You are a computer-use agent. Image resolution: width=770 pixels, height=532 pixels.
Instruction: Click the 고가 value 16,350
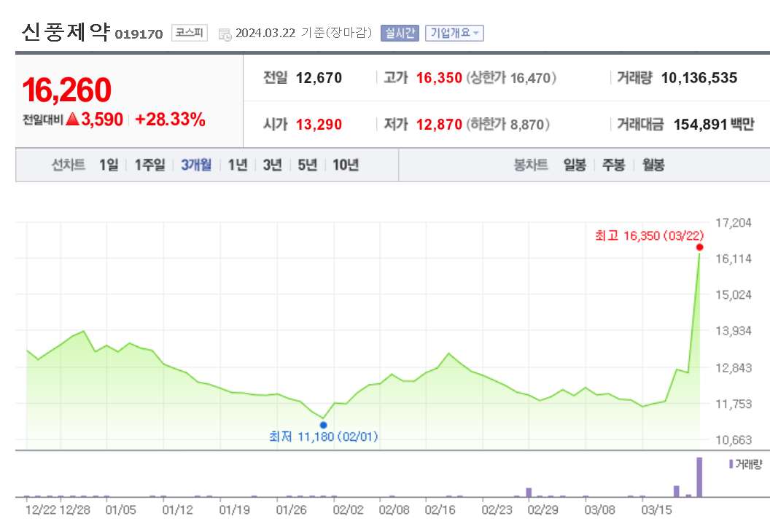(439, 77)
